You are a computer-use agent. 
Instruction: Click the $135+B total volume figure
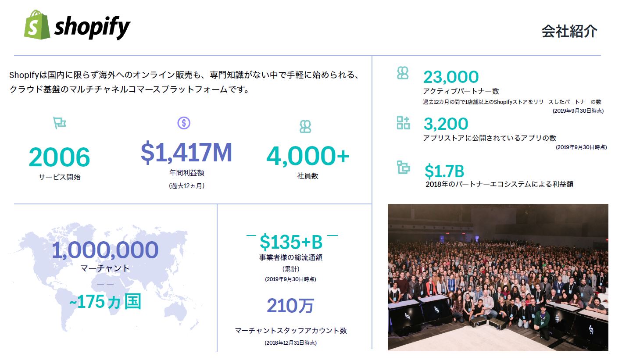(291, 242)
